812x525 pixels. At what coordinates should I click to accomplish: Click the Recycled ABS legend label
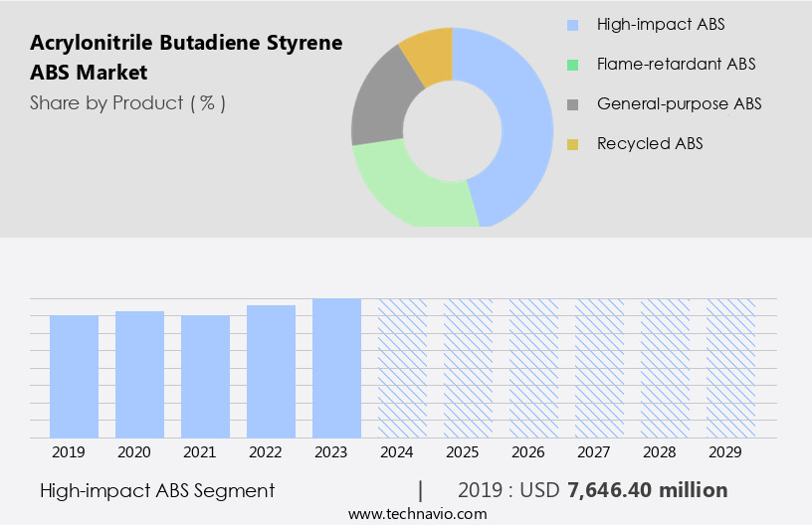pyautogui.click(x=650, y=144)
